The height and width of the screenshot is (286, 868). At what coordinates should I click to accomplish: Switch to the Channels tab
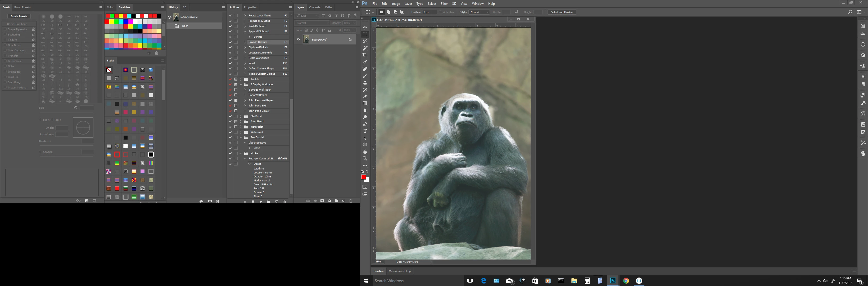314,7
